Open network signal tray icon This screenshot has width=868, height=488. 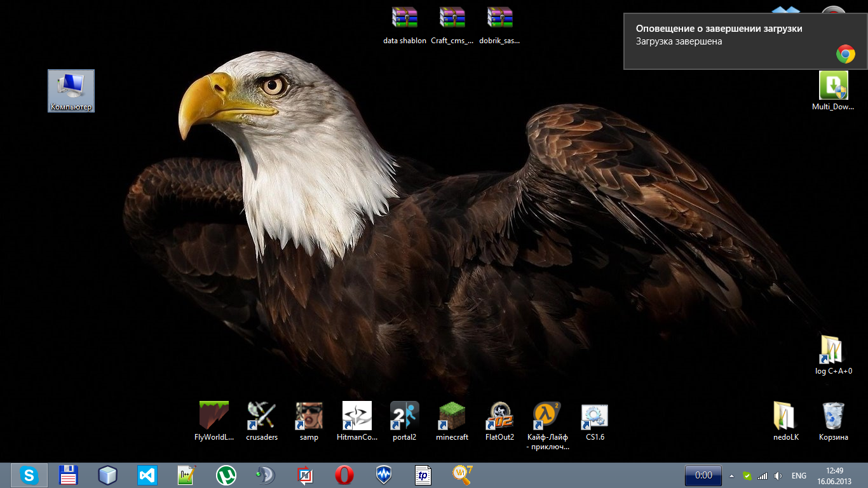coord(763,476)
